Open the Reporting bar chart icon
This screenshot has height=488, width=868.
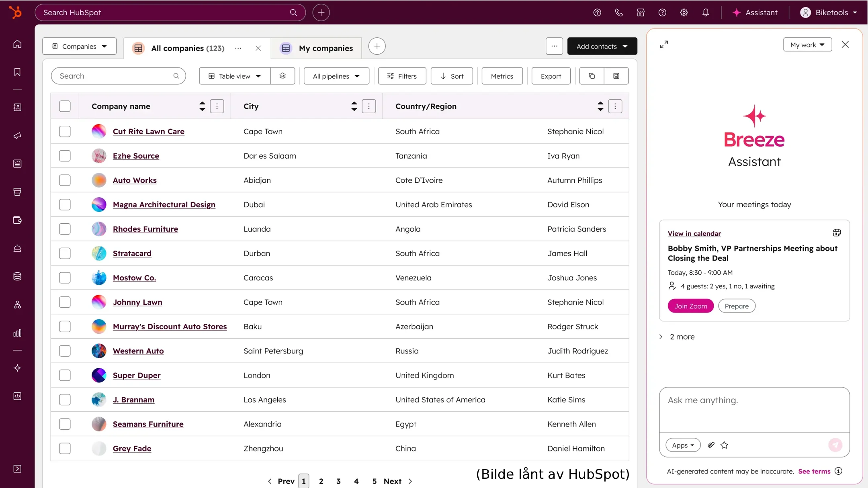pos(17,333)
